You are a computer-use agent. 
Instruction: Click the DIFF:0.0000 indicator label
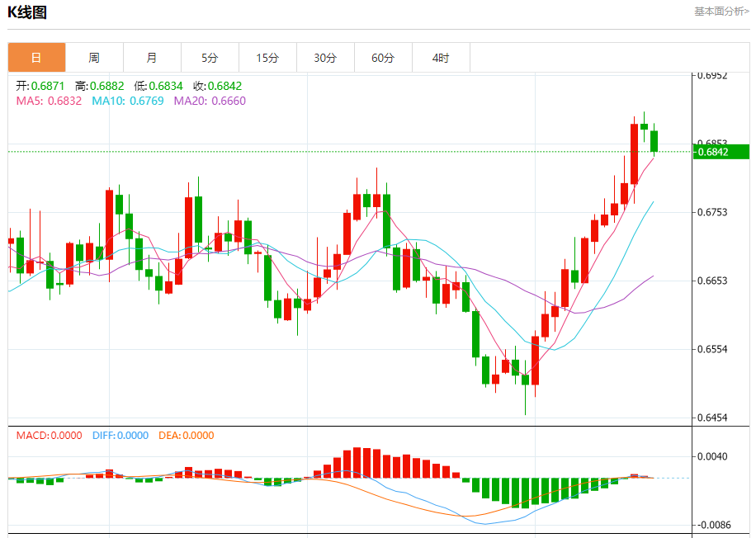pyautogui.click(x=120, y=436)
